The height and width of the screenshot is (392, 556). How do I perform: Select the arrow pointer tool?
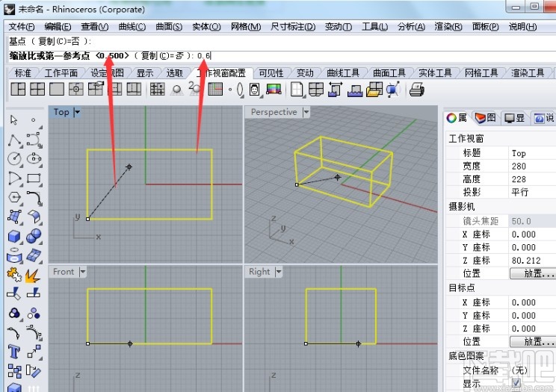coord(14,120)
